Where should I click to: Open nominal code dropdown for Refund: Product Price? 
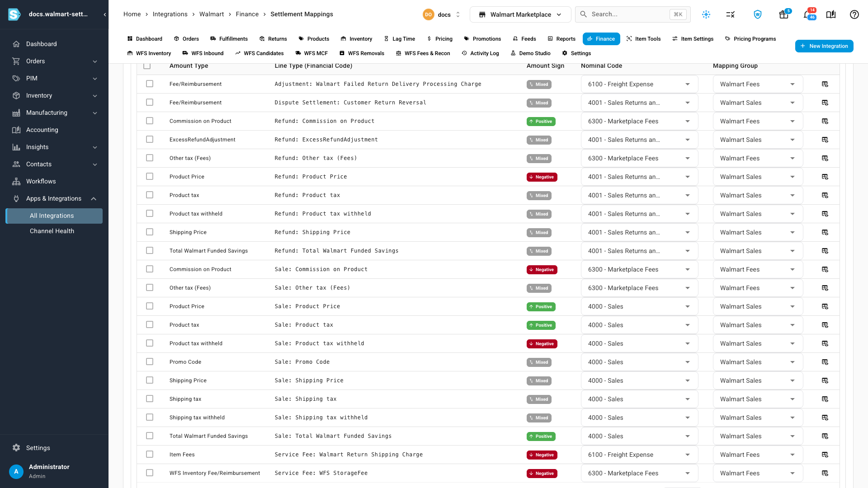click(x=639, y=177)
